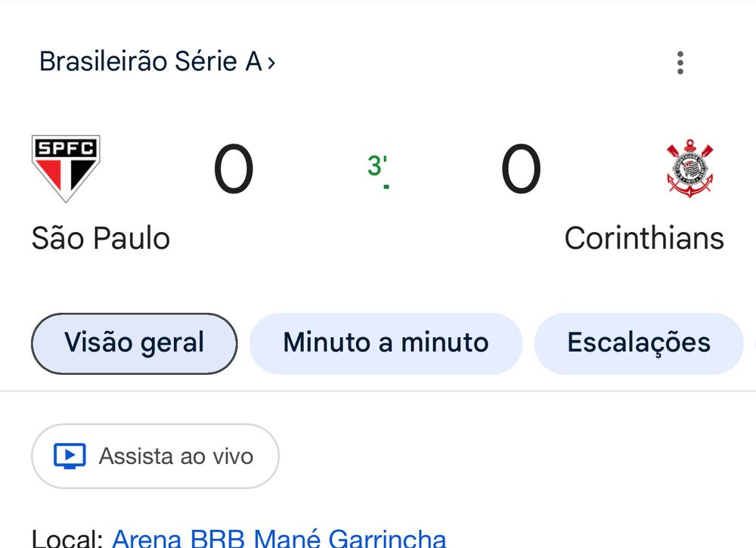Viewport: 756px width, 548px height.
Task: Click the Local label text
Action: coord(67,540)
